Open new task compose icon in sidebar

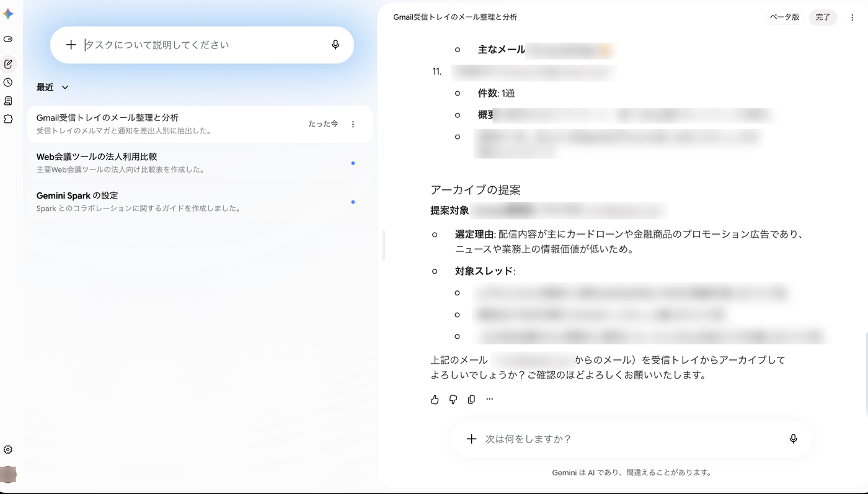tap(8, 64)
